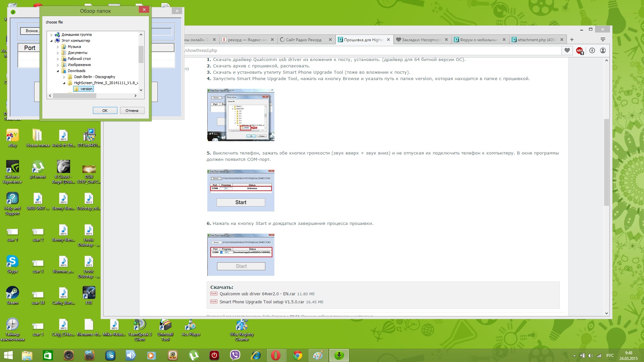Launch Viber from the taskbar
This screenshot has height=362, width=644.
[x=235, y=355]
